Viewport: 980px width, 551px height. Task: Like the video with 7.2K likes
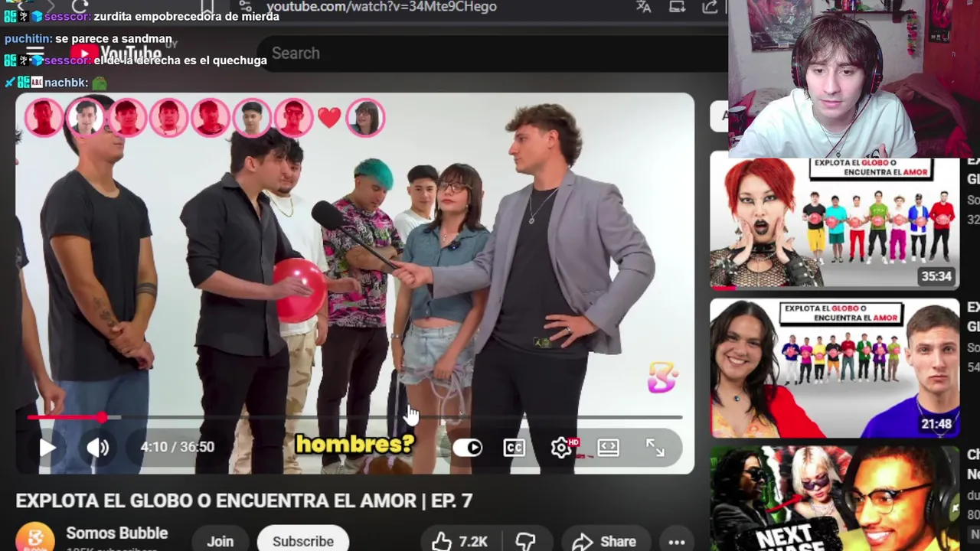(x=459, y=541)
